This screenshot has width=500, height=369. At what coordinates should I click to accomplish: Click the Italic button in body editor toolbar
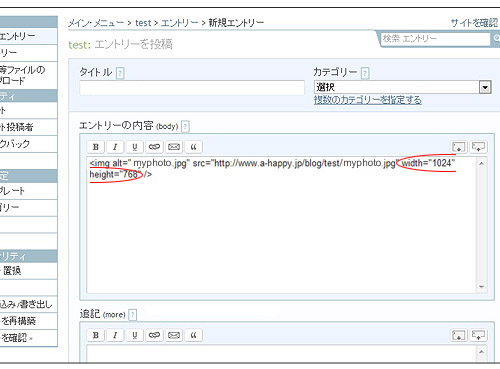[115, 147]
